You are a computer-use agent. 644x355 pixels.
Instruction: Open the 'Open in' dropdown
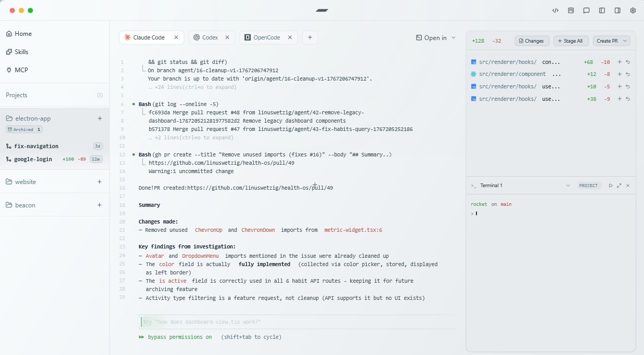436,37
